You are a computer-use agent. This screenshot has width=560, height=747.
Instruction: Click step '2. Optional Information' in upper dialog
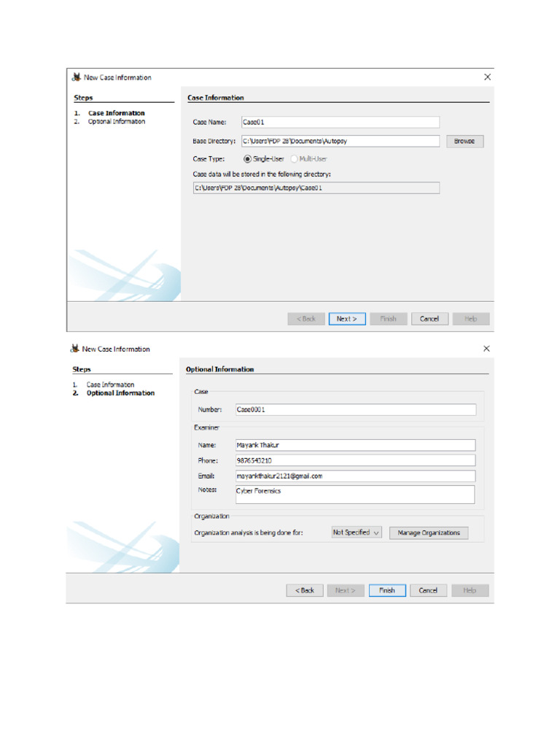[109, 122]
